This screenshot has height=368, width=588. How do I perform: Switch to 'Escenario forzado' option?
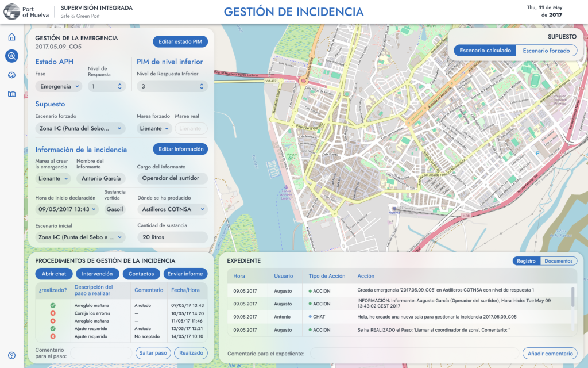point(546,51)
